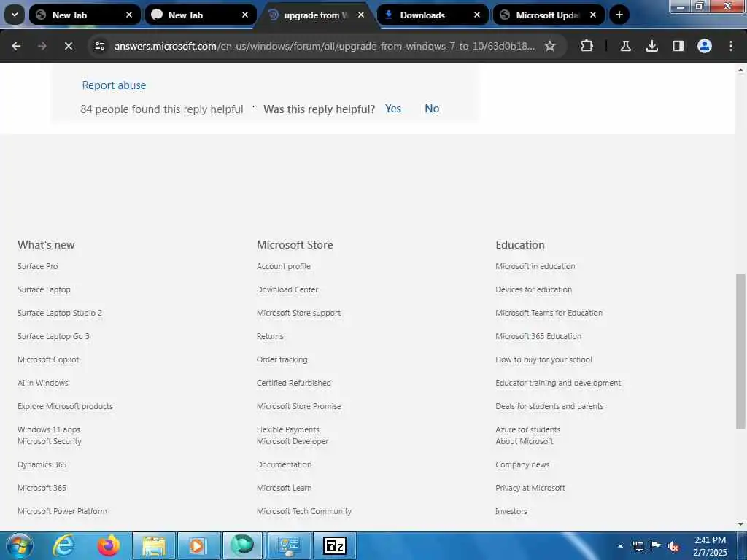
Task: Click the scrollbar down arrow
Action: click(x=740, y=524)
